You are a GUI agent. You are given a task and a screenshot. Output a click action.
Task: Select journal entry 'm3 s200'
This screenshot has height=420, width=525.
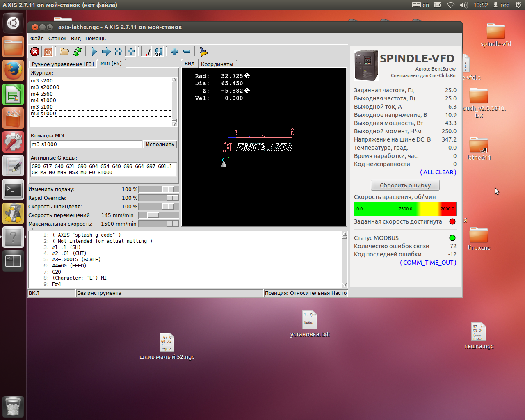(101, 81)
